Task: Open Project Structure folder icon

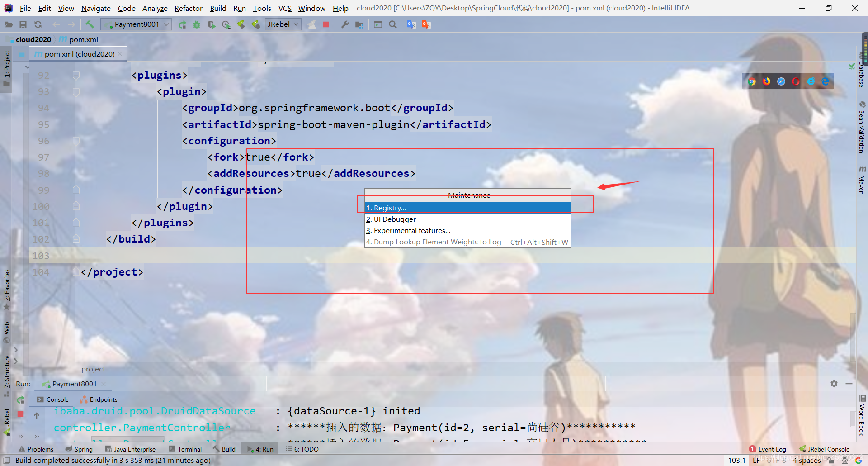Action: click(359, 24)
